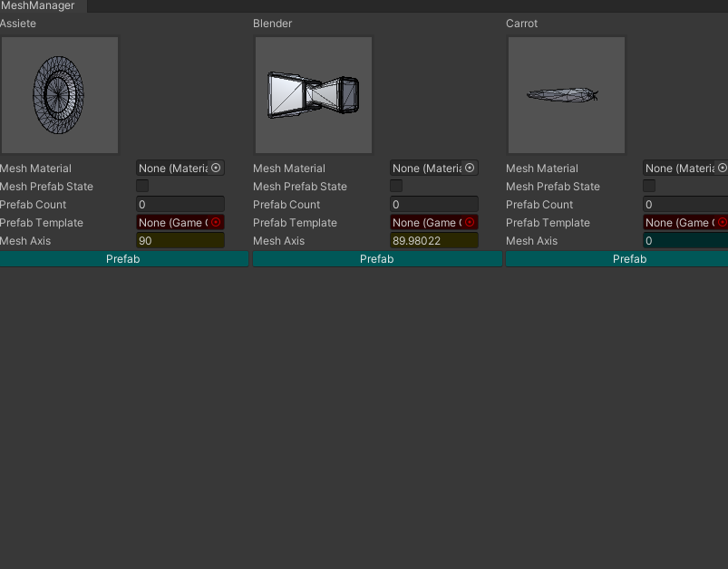
Task: Select the Assiete mesh preview thumbnail
Action: point(60,95)
